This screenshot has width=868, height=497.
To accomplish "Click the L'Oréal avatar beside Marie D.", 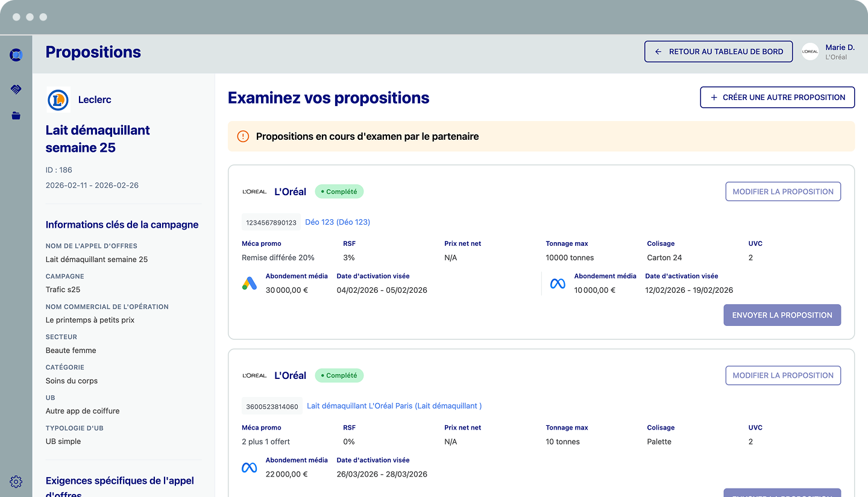I will 810,52.
